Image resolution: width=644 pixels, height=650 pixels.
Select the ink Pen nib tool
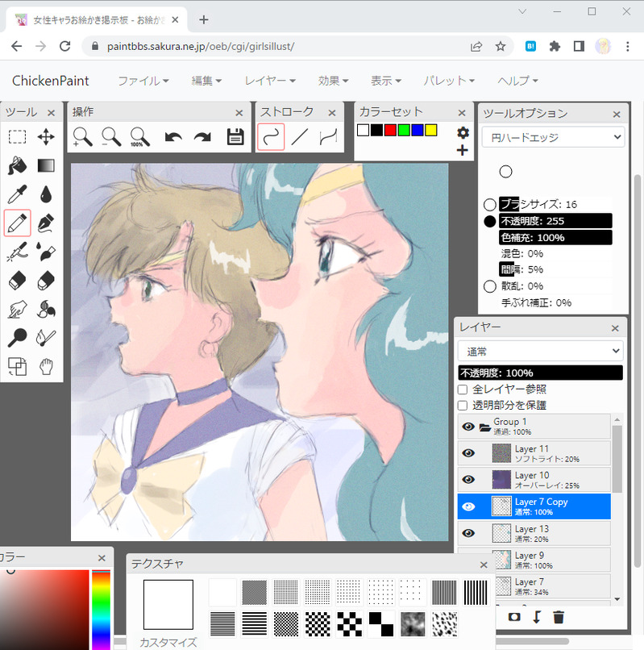pyautogui.click(x=46, y=223)
